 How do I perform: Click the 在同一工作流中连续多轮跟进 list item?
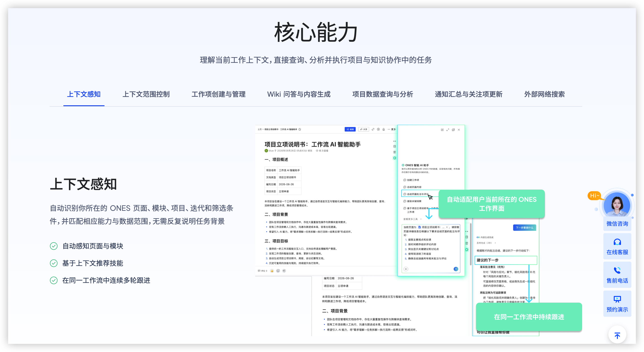tap(106, 280)
